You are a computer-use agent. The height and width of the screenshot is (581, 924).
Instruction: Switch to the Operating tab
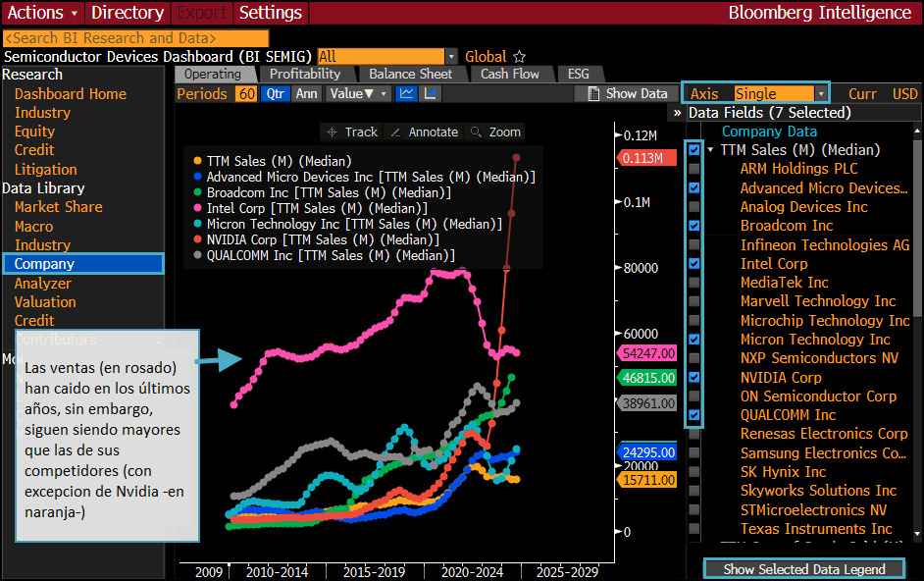[213, 75]
